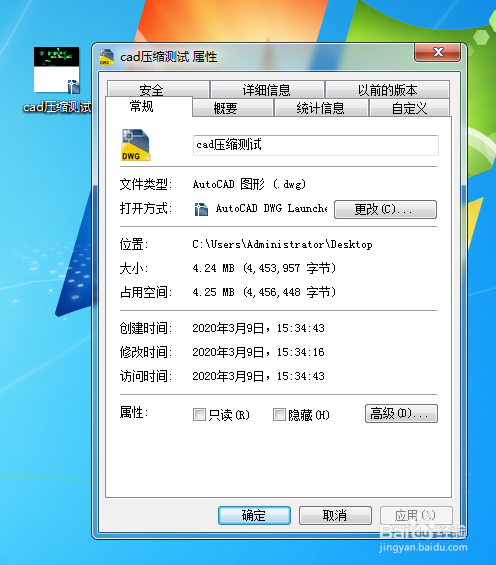Confirm with the 确定 button
The width and height of the screenshot is (496, 565).
[x=254, y=515]
